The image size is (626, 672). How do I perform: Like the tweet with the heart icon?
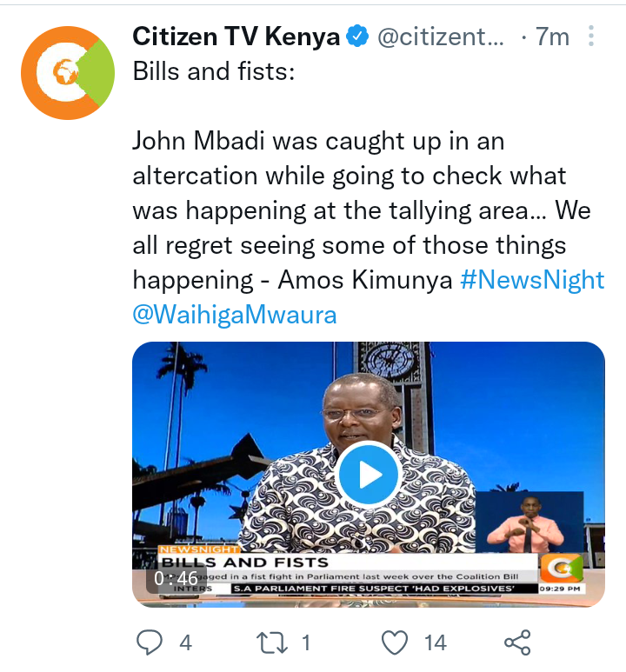(x=395, y=642)
